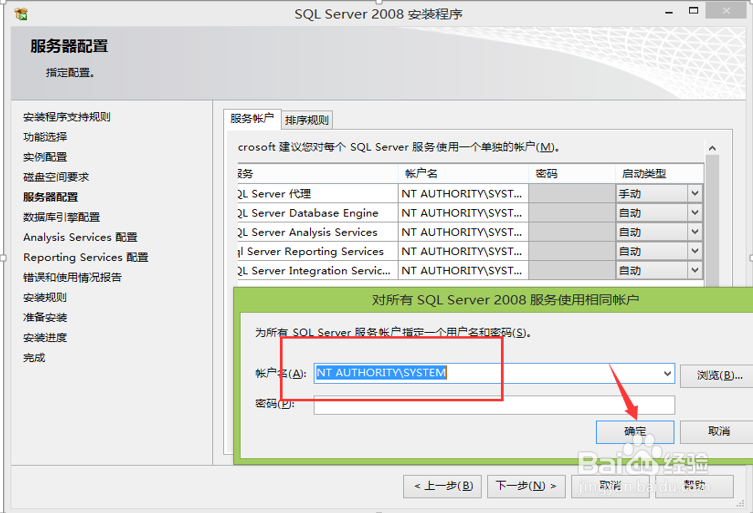Cancel setup with the bottom 取消 button
This screenshot has width=753, height=513.
click(x=610, y=487)
